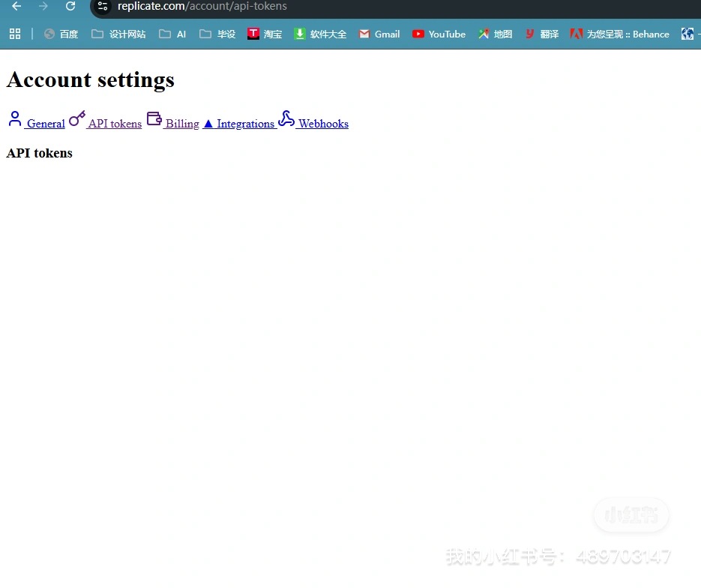Go to API tokens link
The image size is (701, 588).
pos(115,124)
